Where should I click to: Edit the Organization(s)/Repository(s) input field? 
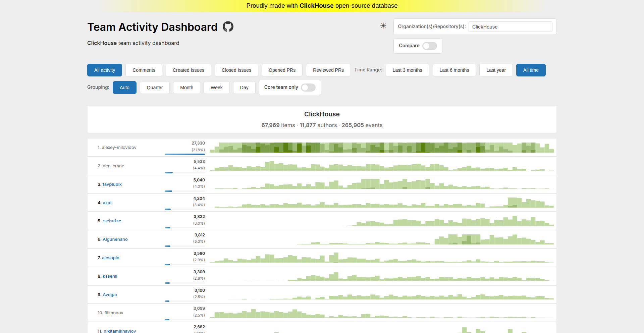[510, 26]
